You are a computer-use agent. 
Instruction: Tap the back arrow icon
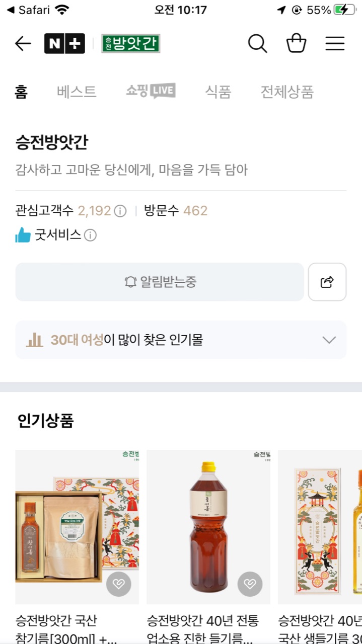point(23,44)
